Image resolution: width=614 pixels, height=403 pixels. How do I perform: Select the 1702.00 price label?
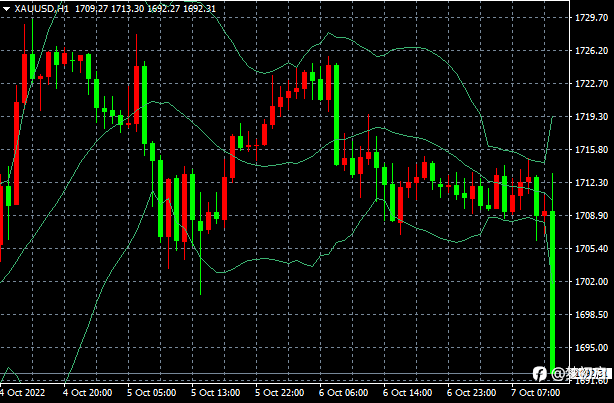(x=591, y=282)
